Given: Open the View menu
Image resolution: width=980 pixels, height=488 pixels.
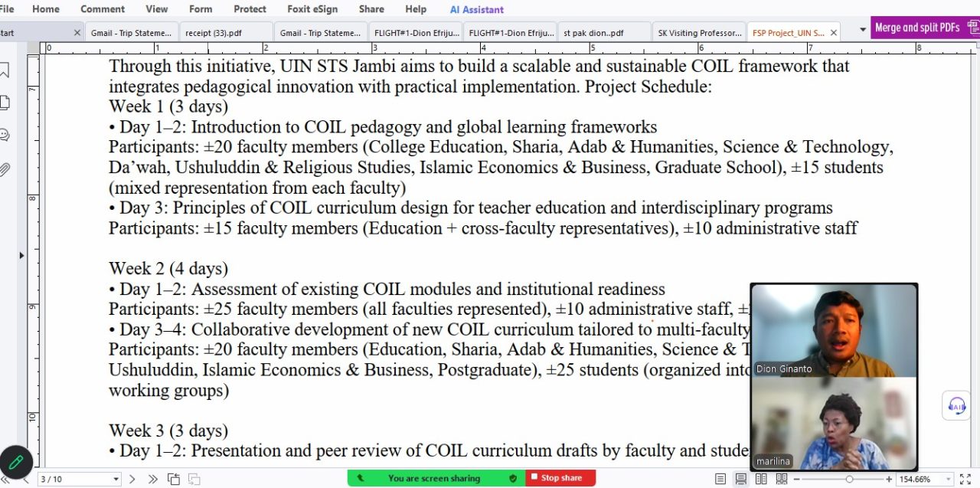Looking at the screenshot, I should [x=157, y=9].
